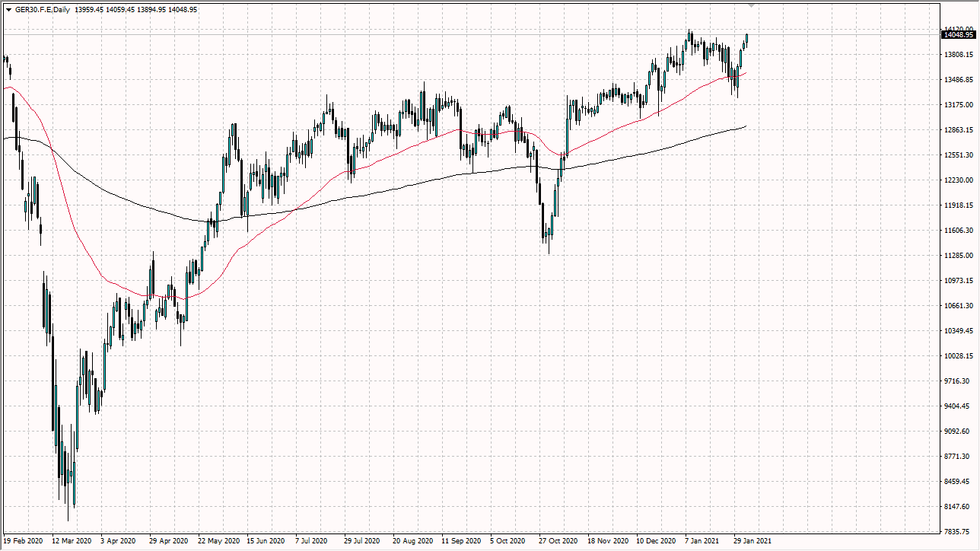Click the 27 Oct 2020 date label
The image size is (980, 551).
558,542
